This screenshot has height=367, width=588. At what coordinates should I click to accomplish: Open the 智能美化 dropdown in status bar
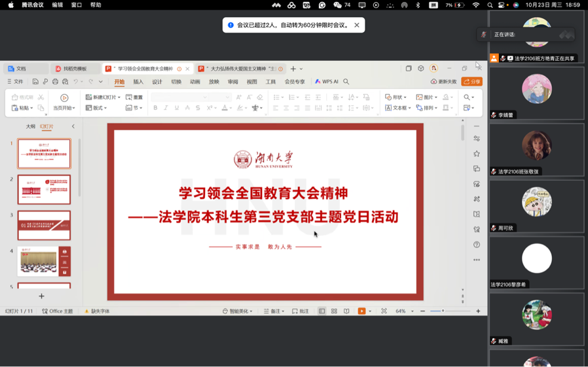point(238,311)
